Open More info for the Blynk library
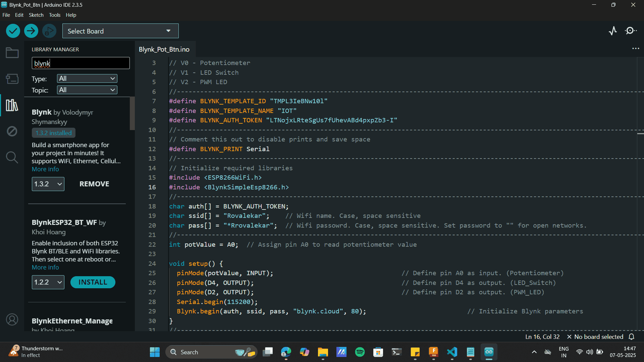The width and height of the screenshot is (644, 362). (x=45, y=169)
